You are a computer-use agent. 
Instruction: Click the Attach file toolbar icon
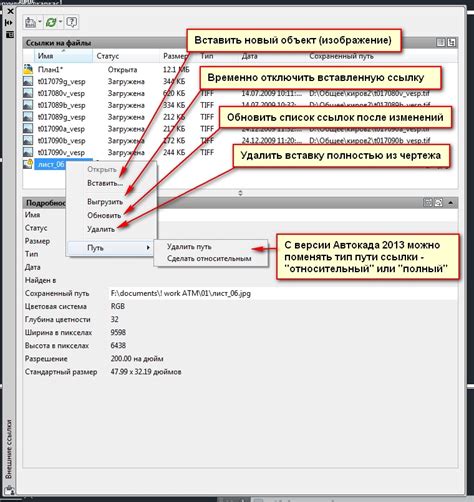point(31,22)
